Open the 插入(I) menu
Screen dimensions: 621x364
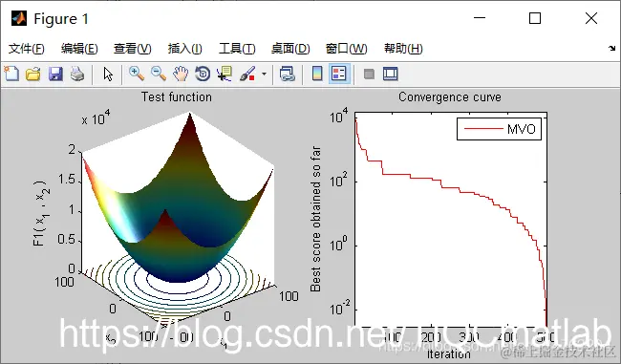(185, 49)
